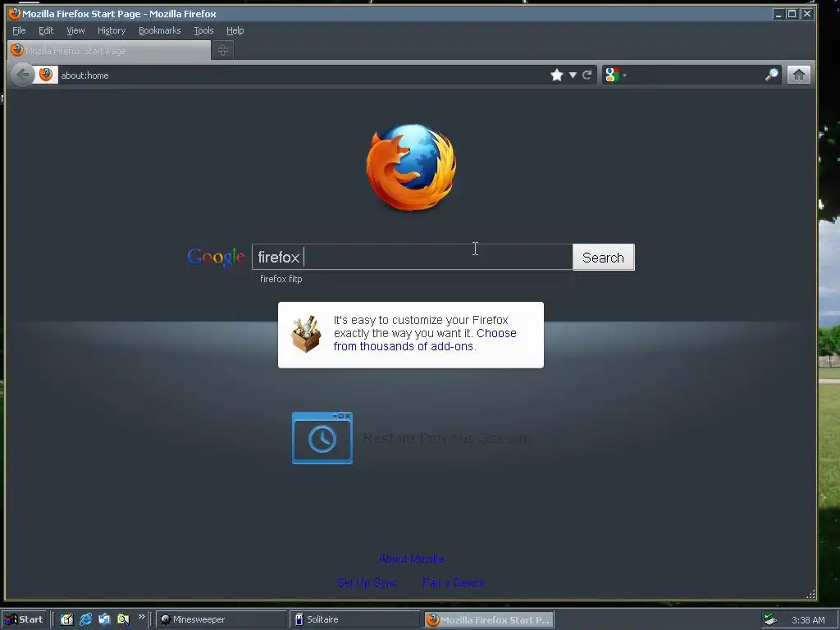Click the first quick launch icon with pencil
The height and width of the screenshot is (630, 840).
(x=66, y=619)
